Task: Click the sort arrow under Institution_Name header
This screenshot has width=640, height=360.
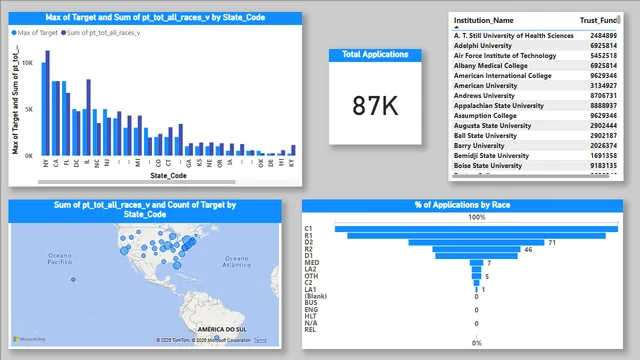Action: 456,27
